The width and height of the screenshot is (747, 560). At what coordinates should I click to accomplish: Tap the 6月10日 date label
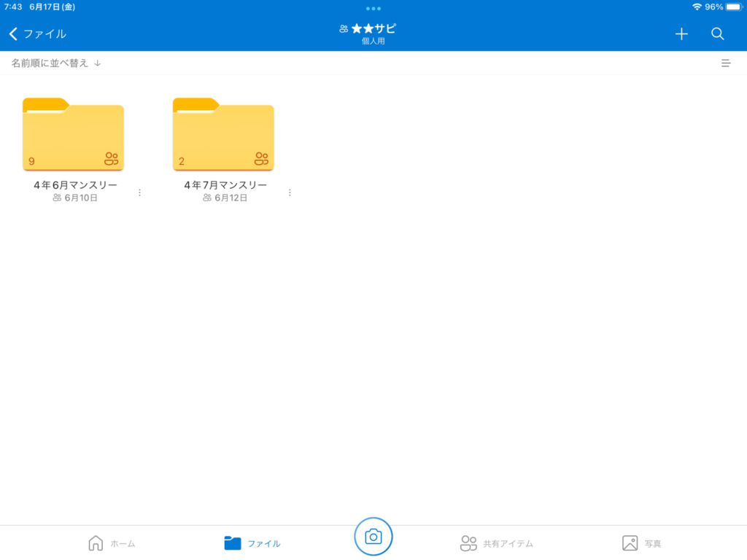(x=81, y=198)
